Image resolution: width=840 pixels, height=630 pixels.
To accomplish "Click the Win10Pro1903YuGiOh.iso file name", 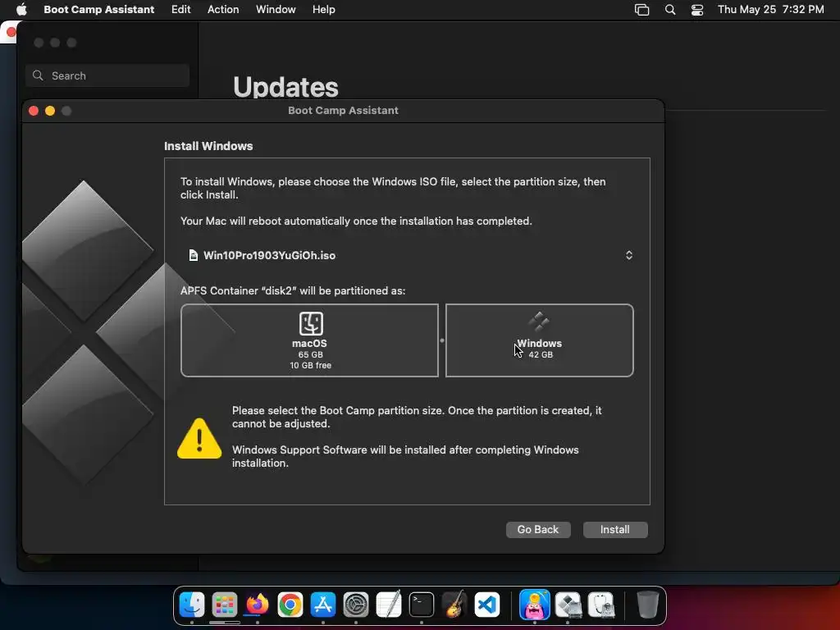I will [269, 256].
